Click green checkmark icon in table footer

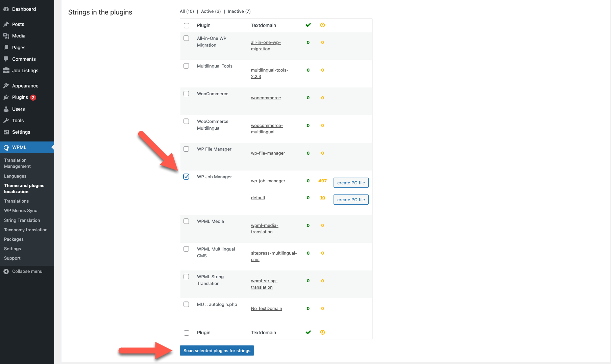tap(308, 332)
